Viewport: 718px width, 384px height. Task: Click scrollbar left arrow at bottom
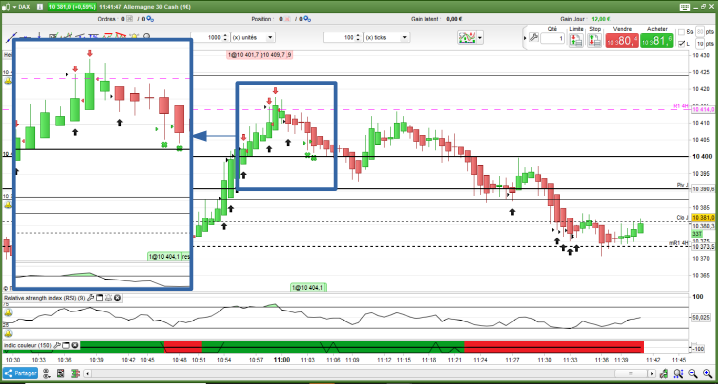coord(88,373)
